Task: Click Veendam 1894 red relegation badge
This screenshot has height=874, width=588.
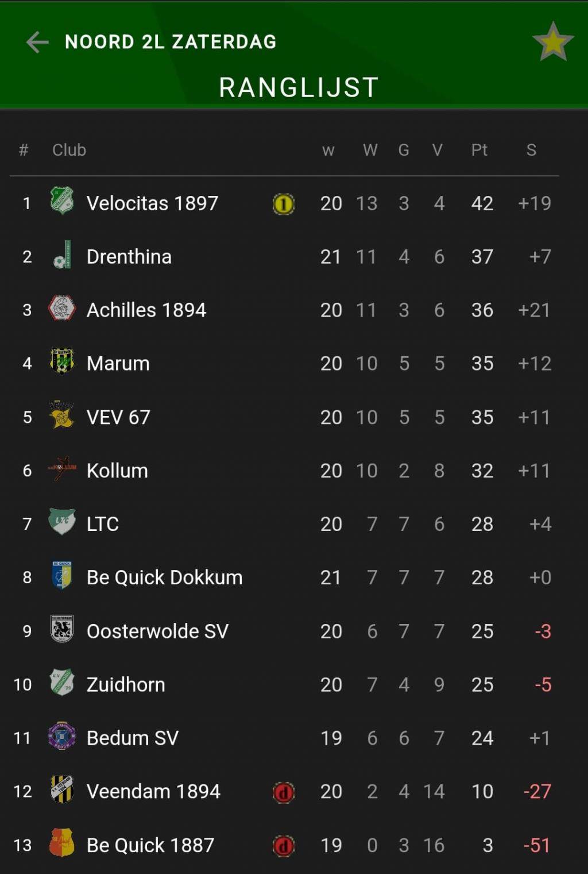Action: click(283, 792)
